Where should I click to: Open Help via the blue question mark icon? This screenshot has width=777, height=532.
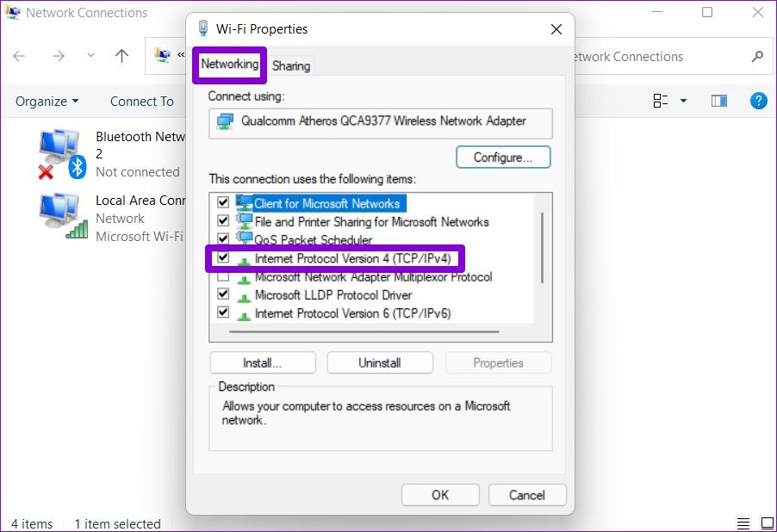758,101
